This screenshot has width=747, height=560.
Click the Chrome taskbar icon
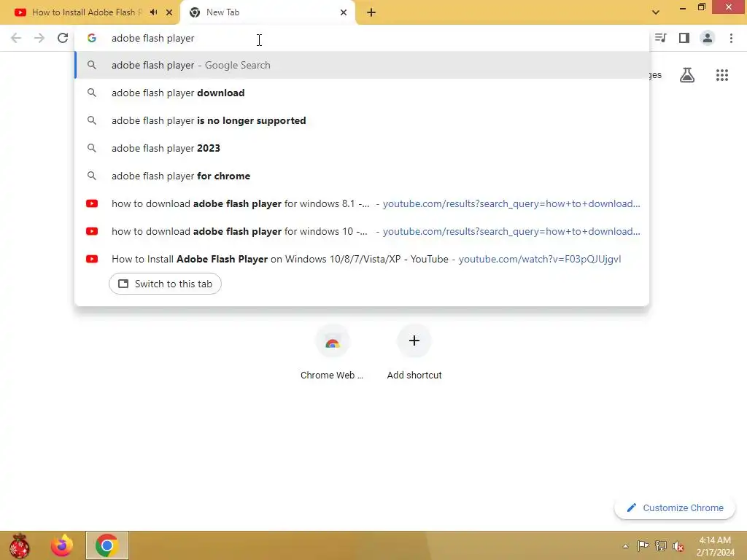(107, 545)
